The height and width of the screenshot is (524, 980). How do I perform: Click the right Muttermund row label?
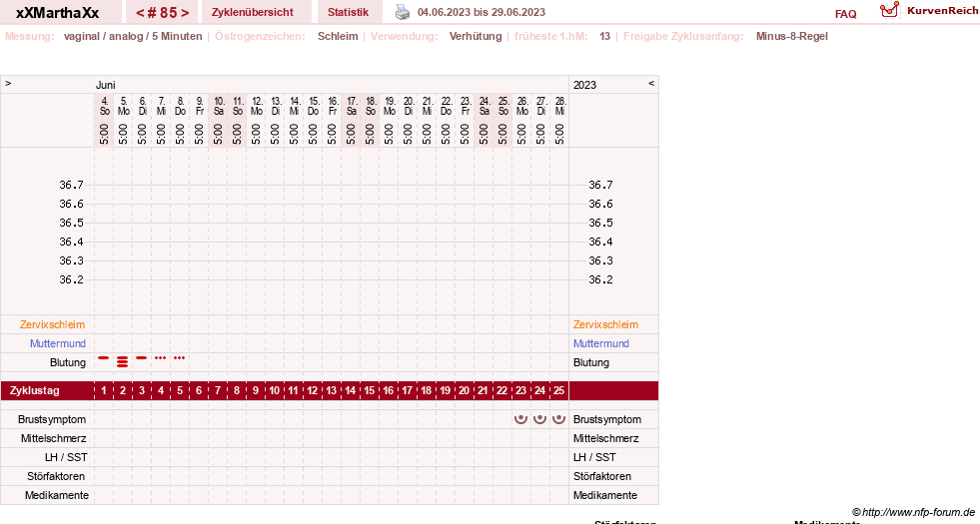[x=601, y=343]
